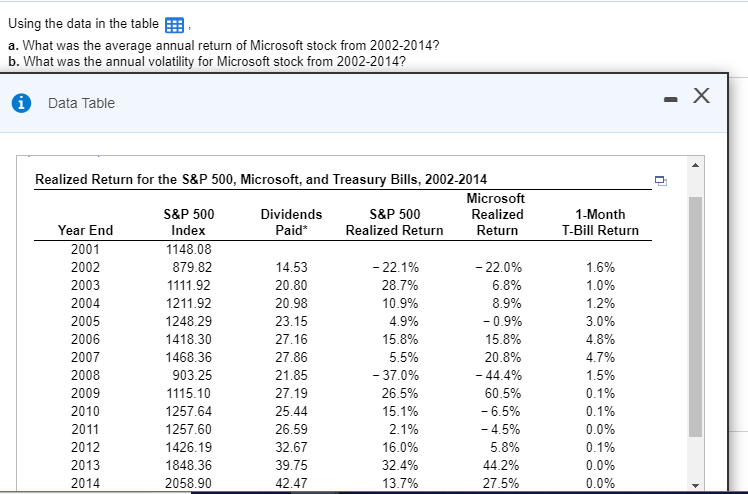Select Microsoft return -0.9%

click(x=502, y=321)
